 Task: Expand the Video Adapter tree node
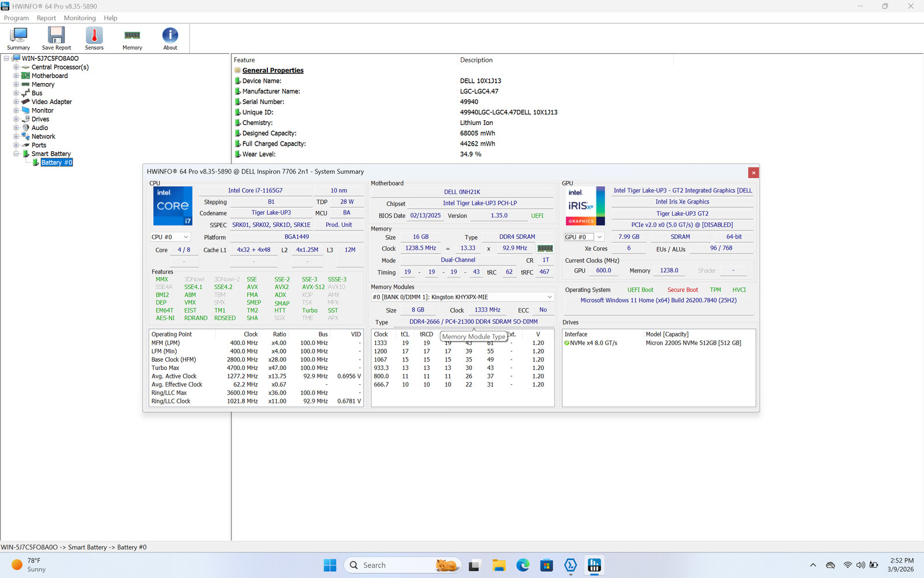[x=16, y=102]
